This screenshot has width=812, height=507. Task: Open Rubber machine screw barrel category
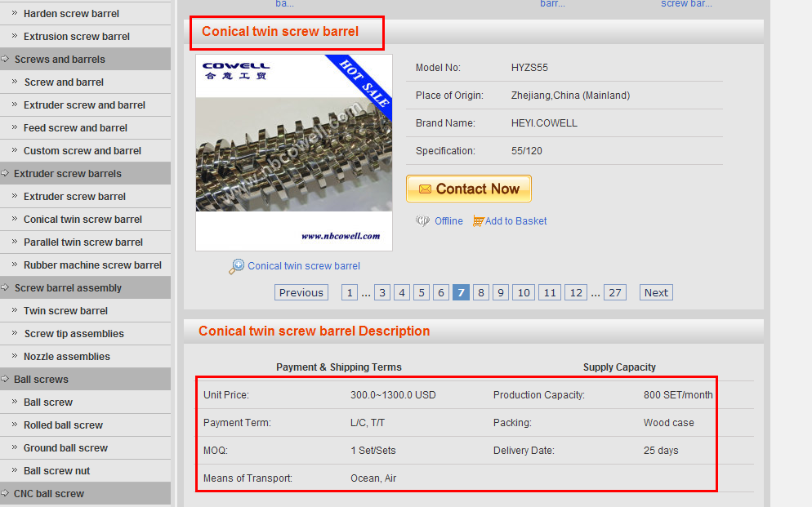(x=92, y=265)
